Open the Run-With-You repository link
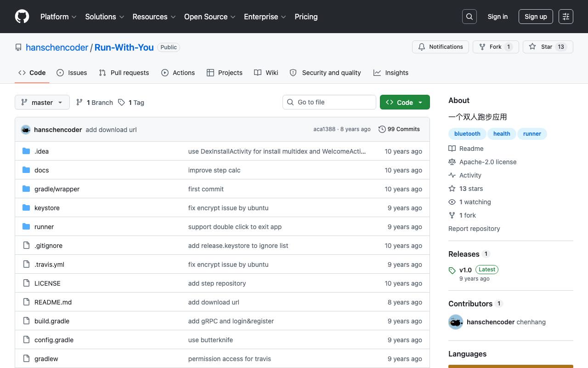588x368 pixels. tap(124, 47)
